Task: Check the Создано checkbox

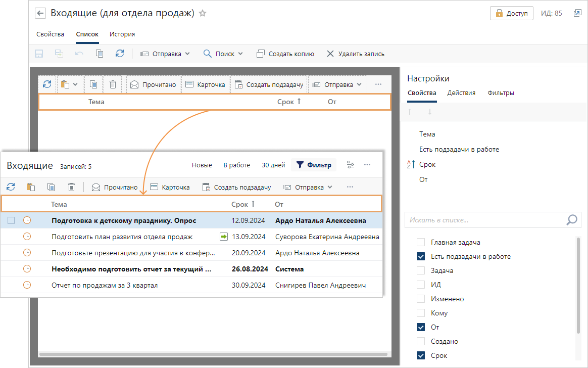Action: (421, 341)
